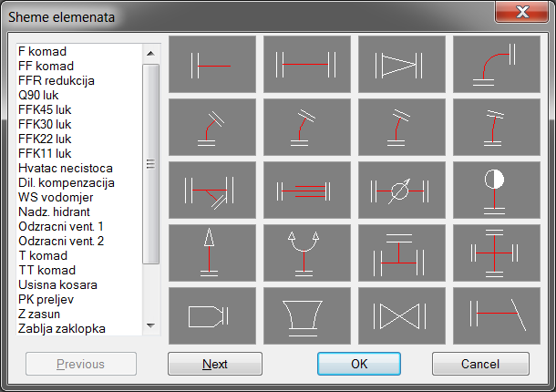Click the element list scrollbar thumb
The height and width of the screenshot is (392, 556).
[150, 164]
